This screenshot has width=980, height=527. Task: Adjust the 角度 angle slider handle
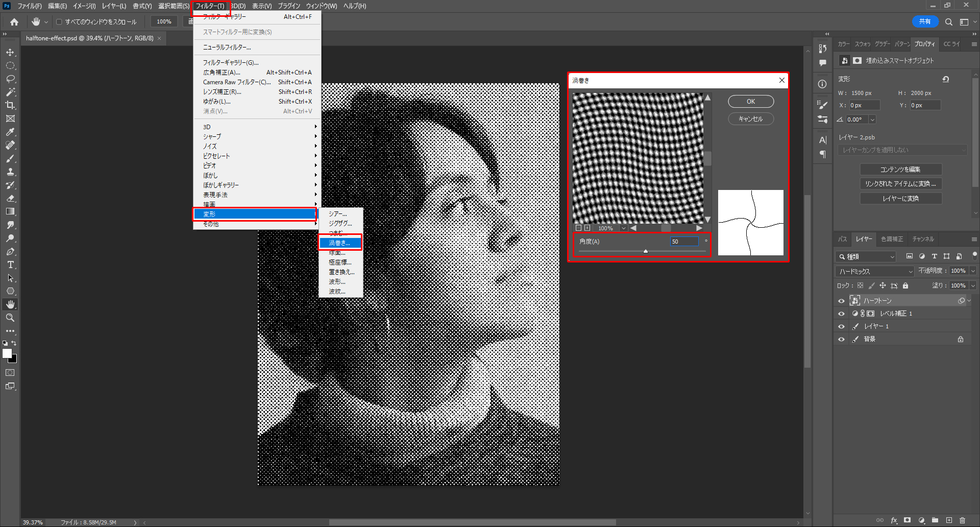[646, 251]
